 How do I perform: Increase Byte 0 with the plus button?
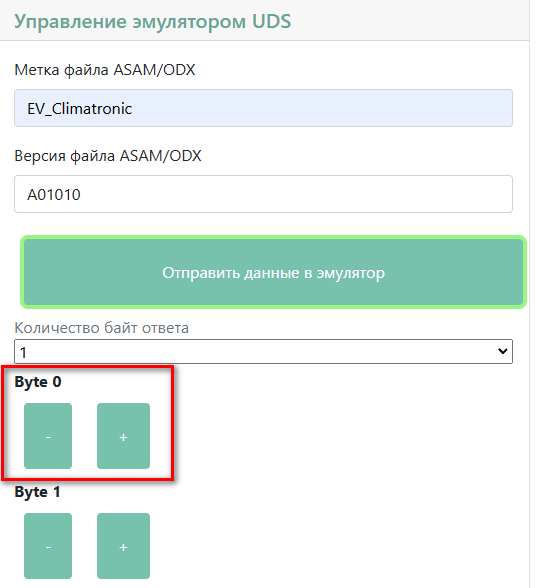click(x=123, y=436)
